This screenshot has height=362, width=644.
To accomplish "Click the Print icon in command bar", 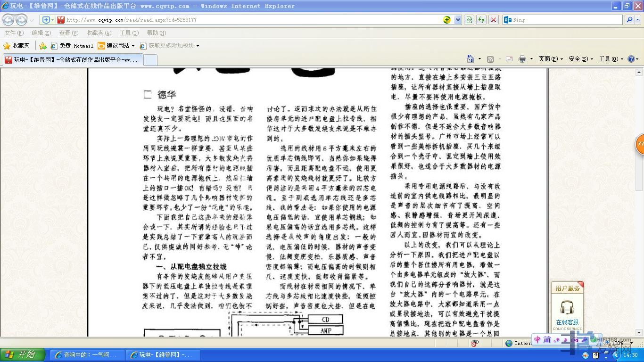I will (522, 59).
